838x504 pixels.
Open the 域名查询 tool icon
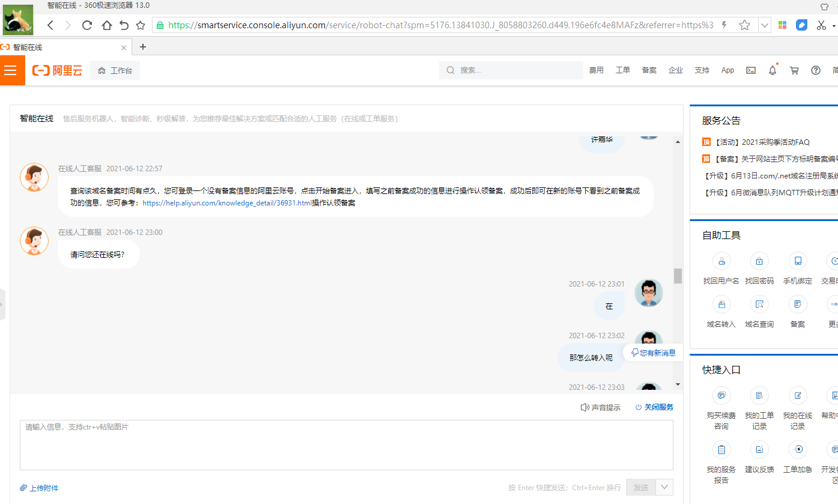click(x=759, y=305)
